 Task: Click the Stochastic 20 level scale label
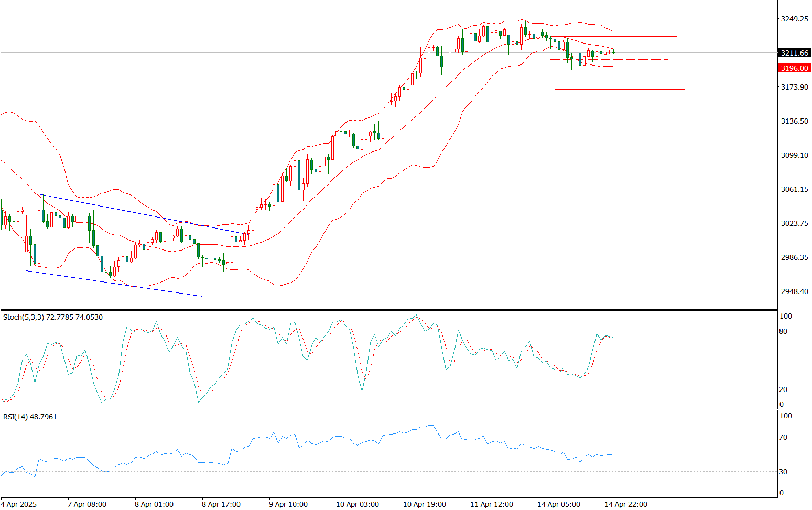(783, 389)
